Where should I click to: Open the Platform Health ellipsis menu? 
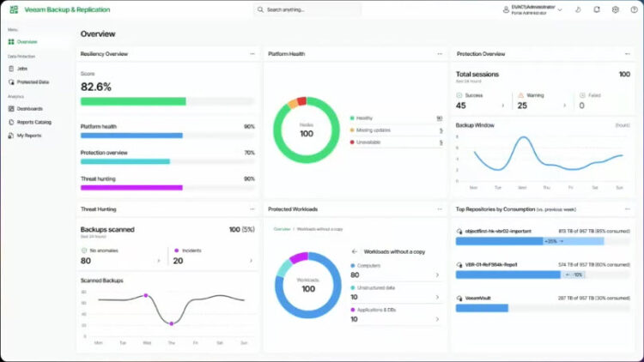(440, 53)
